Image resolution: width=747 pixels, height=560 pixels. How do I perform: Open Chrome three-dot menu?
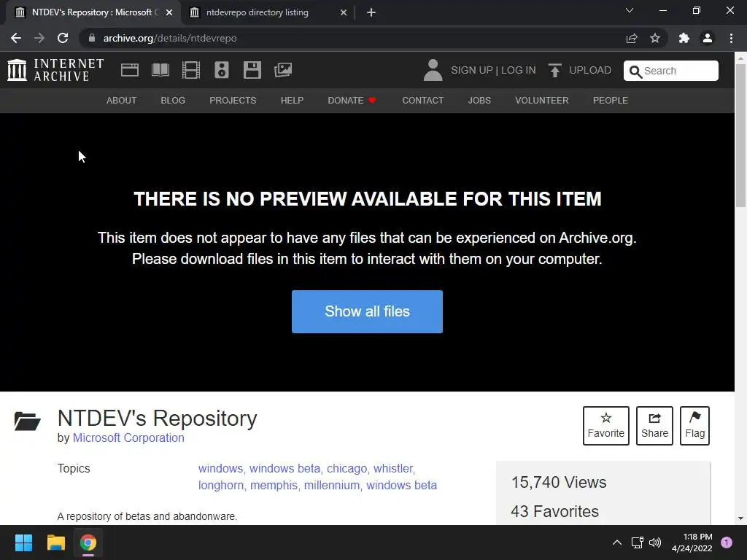(731, 38)
